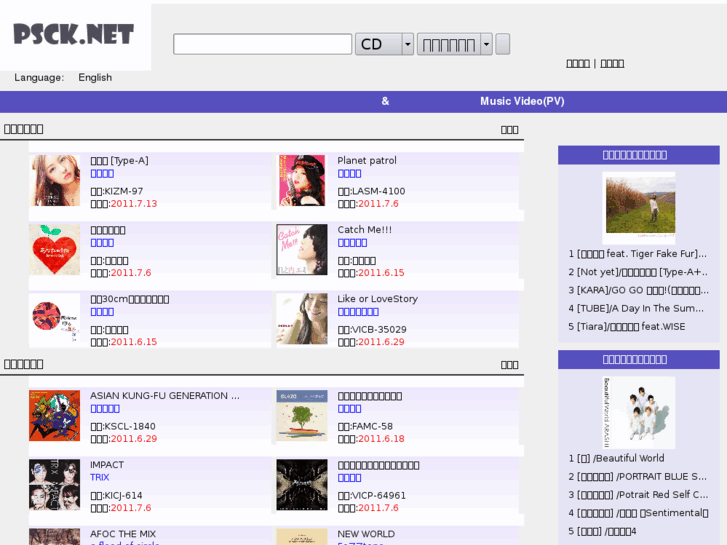Click catalog number LASM-4100
The image size is (727, 545).
pos(378,191)
